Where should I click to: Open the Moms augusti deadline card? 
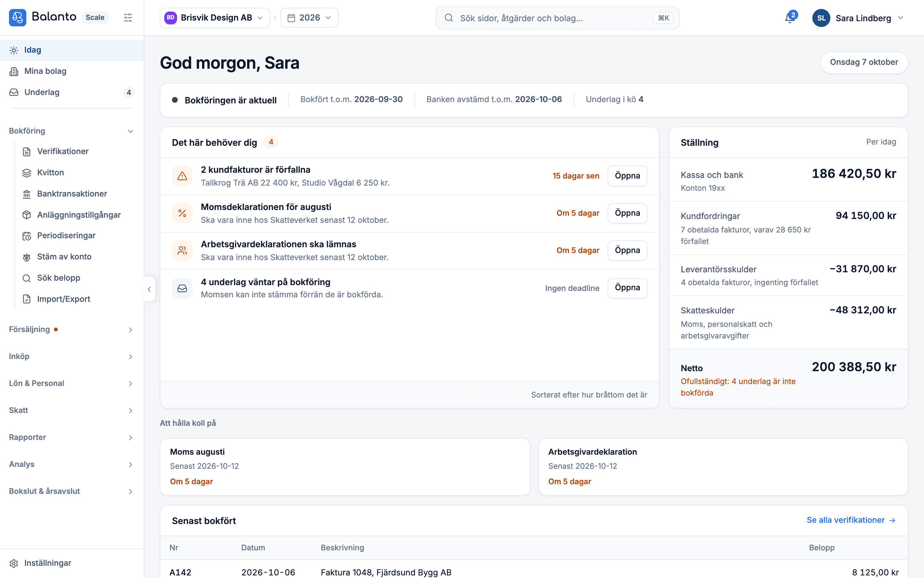[x=345, y=467]
